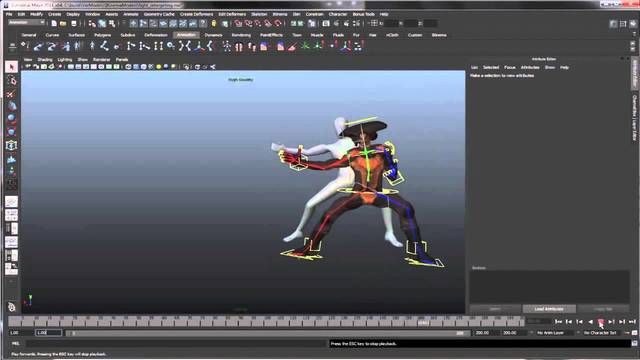
Task: Pick the Move tool in toolbox
Action: pos(11,106)
